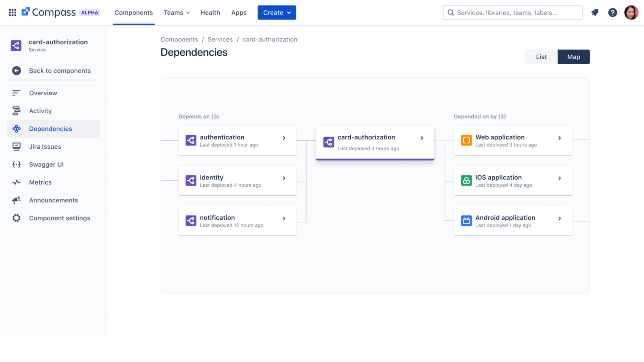This screenshot has width=644, height=362.
Task: Click the Swagger UI braces icon
Action: point(16,164)
